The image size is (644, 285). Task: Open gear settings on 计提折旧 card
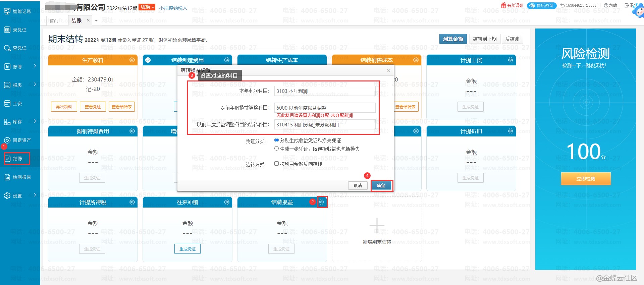pyautogui.click(x=510, y=131)
